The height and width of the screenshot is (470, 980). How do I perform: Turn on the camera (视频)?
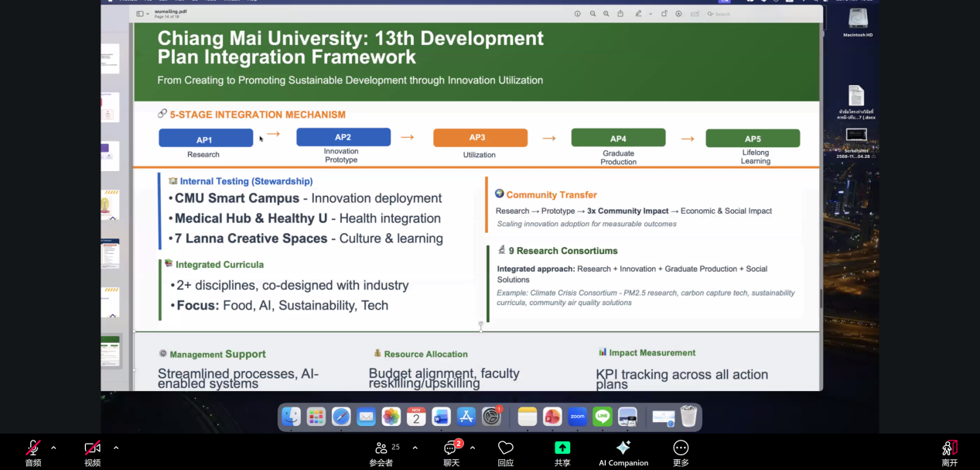pyautogui.click(x=92, y=448)
